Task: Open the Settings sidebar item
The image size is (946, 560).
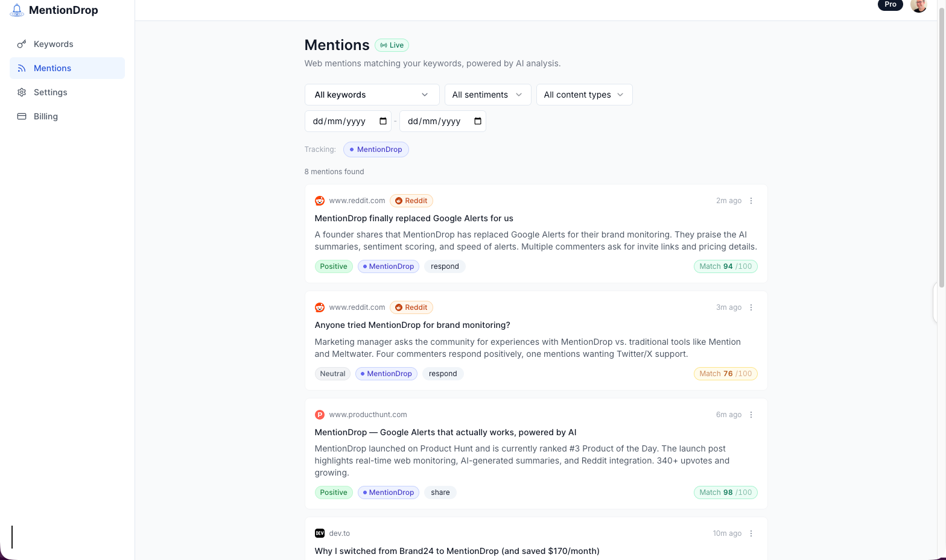Action: pyautogui.click(x=50, y=92)
